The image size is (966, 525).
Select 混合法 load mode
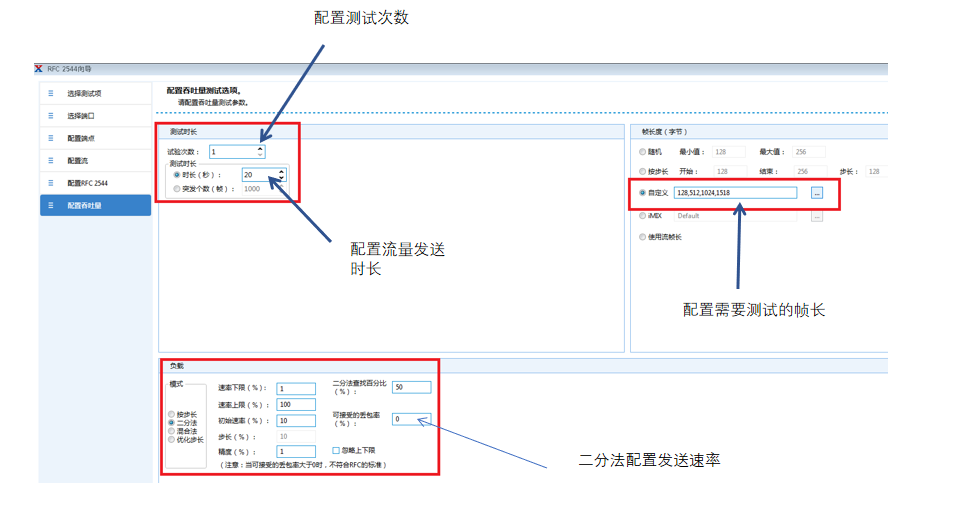tap(171, 431)
